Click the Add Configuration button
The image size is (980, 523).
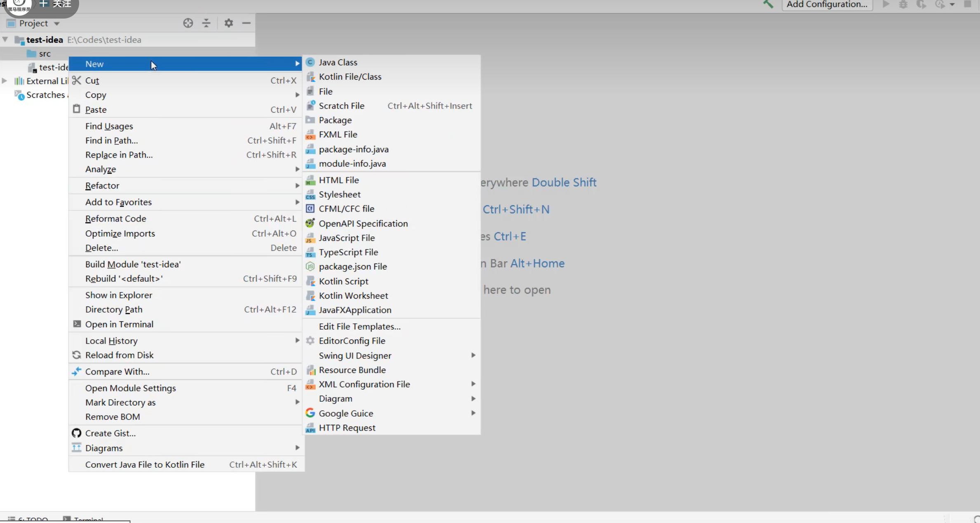(x=827, y=5)
